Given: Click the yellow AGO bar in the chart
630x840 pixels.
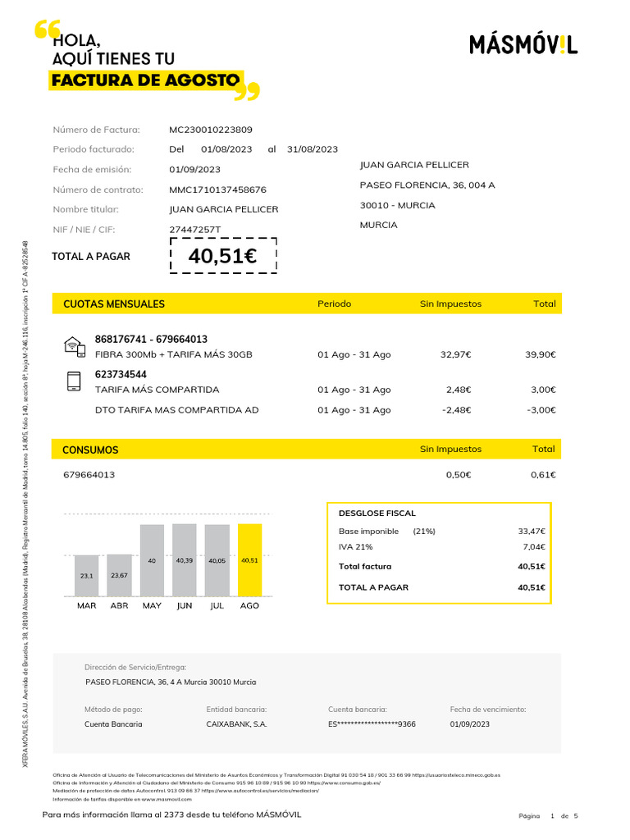Looking at the screenshot, I should point(249,559).
